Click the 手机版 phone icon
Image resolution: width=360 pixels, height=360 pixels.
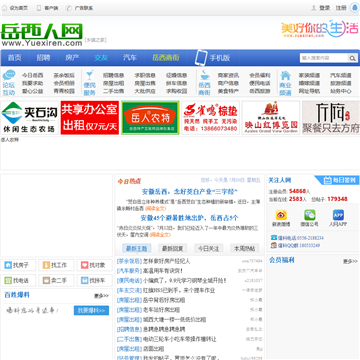click(201, 58)
